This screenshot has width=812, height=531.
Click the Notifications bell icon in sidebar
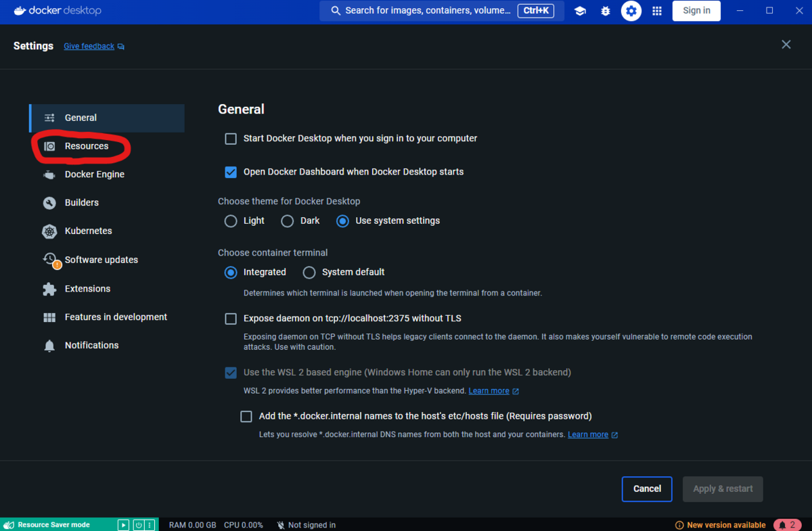pyautogui.click(x=49, y=346)
